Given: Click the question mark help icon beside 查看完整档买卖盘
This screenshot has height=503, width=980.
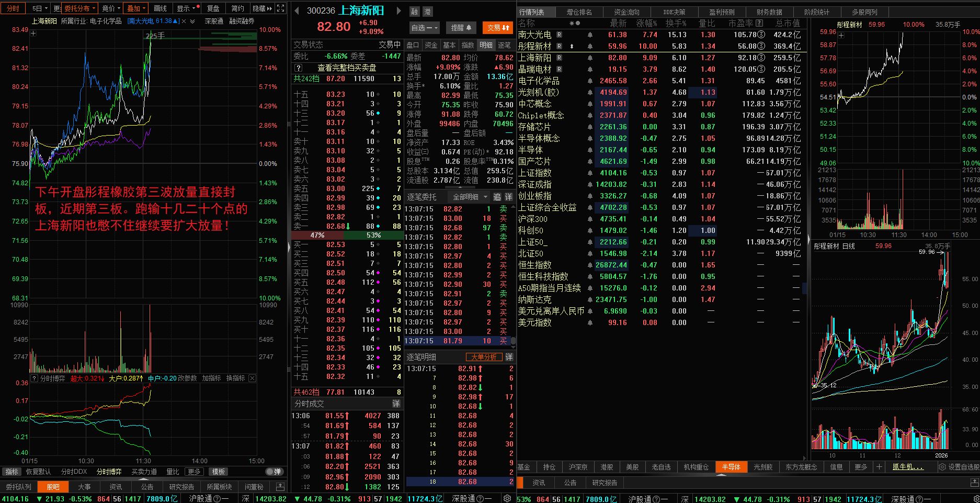Looking at the screenshot, I should 298,68.
